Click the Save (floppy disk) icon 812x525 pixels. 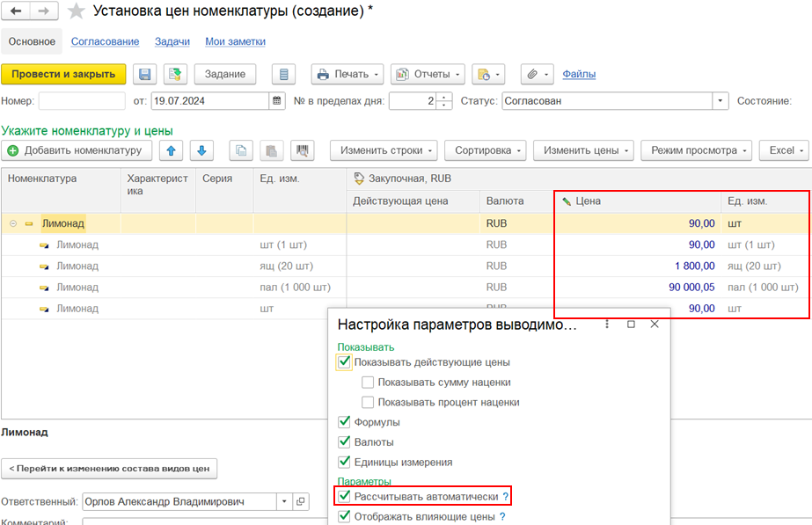pos(145,75)
